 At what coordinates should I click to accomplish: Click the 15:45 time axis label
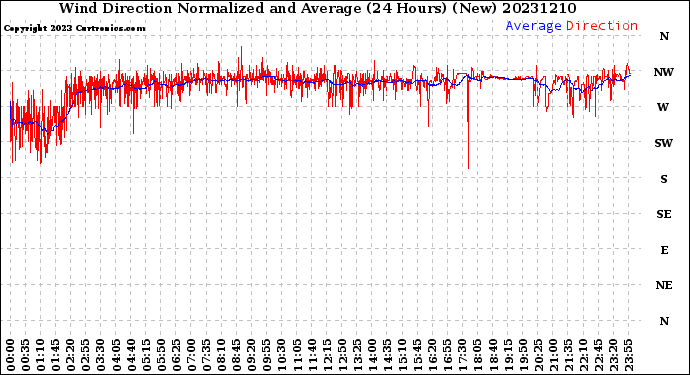417,355
